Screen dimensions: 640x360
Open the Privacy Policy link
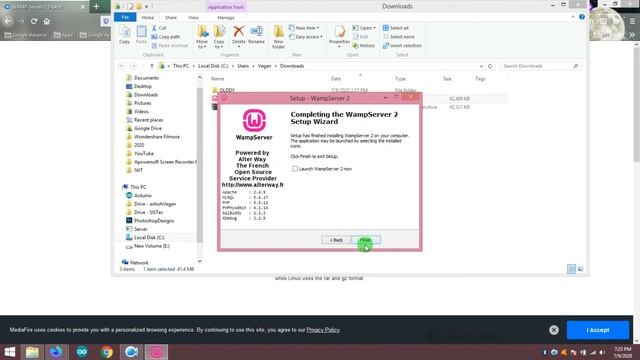323,330
